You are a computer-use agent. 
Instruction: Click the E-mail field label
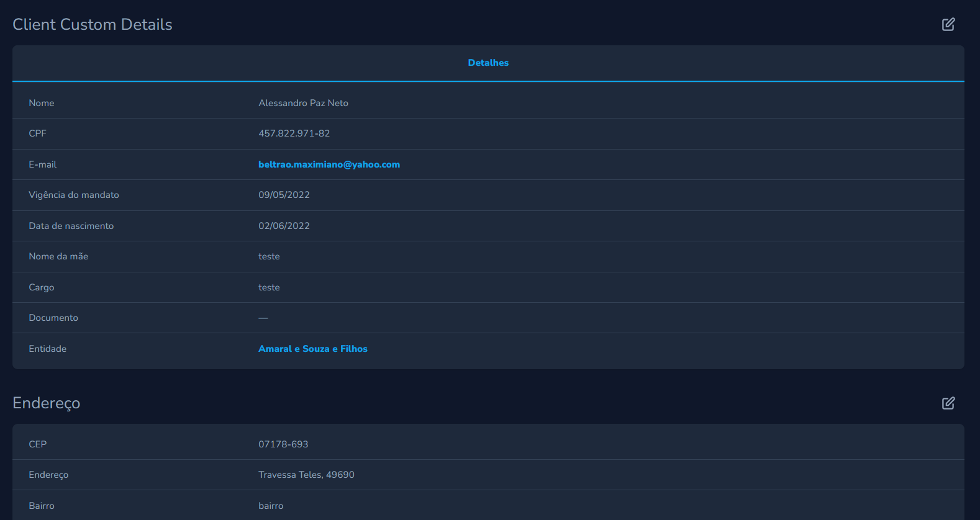click(42, 164)
